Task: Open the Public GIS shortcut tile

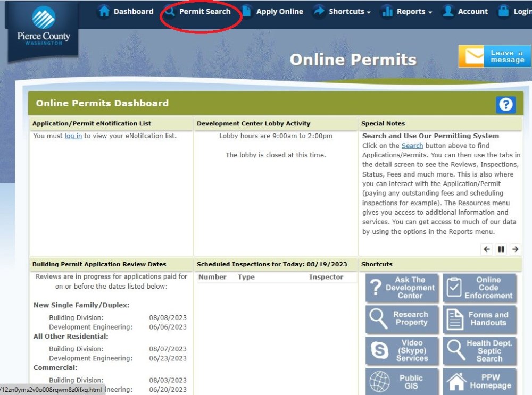Action: click(x=402, y=381)
